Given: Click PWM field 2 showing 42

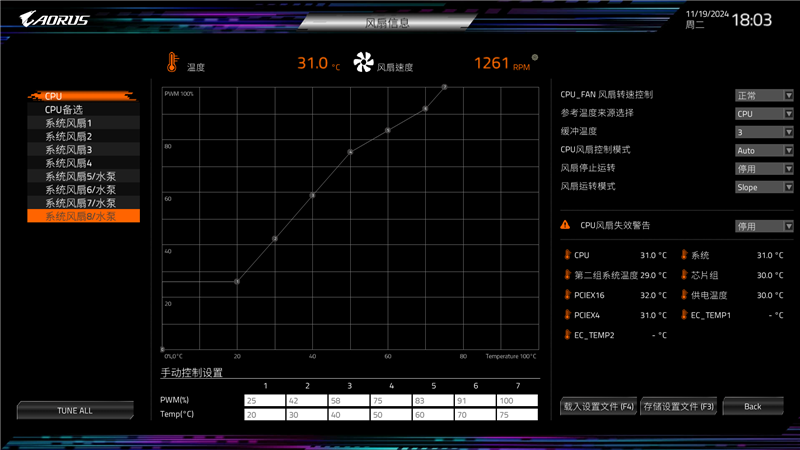Looking at the screenshot, I should click(307, 401).
